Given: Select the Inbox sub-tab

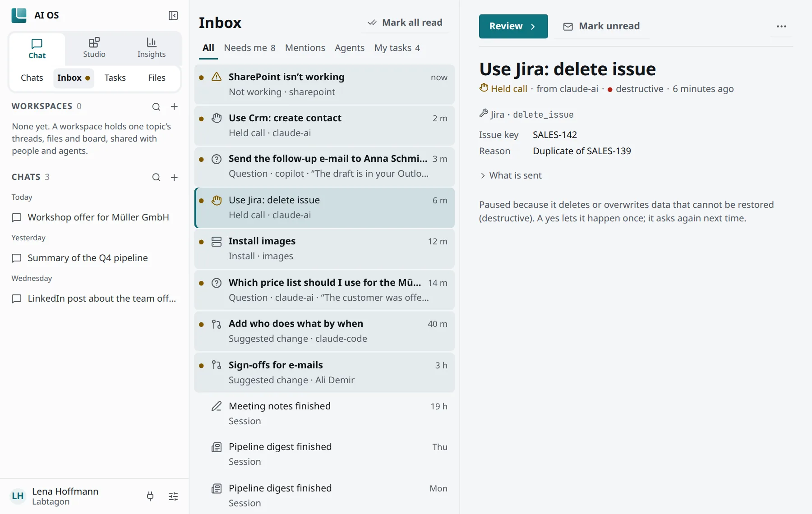Looking at the screenshot, I should [74, 78].
